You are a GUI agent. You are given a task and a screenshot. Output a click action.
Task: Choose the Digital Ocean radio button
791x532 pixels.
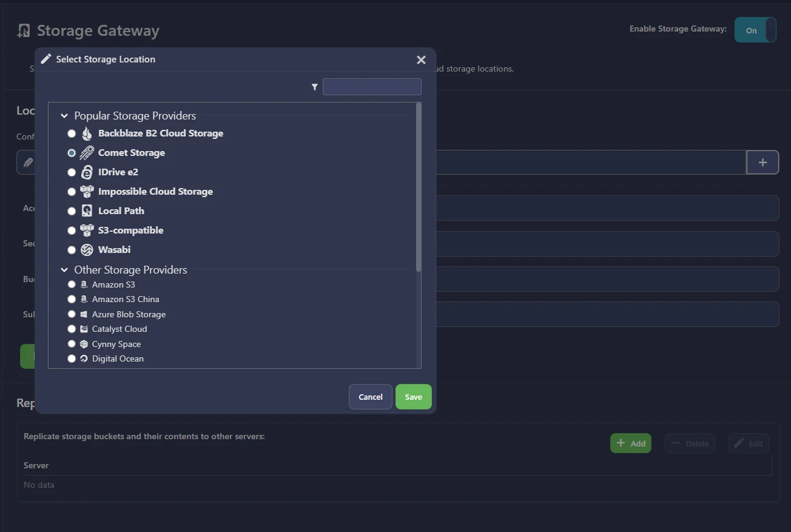[72, 359]
